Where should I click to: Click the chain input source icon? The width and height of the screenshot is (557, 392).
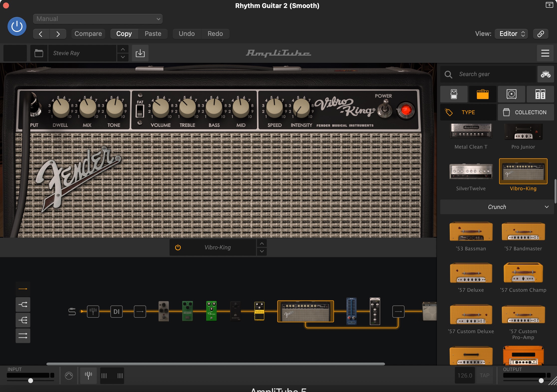72,311
